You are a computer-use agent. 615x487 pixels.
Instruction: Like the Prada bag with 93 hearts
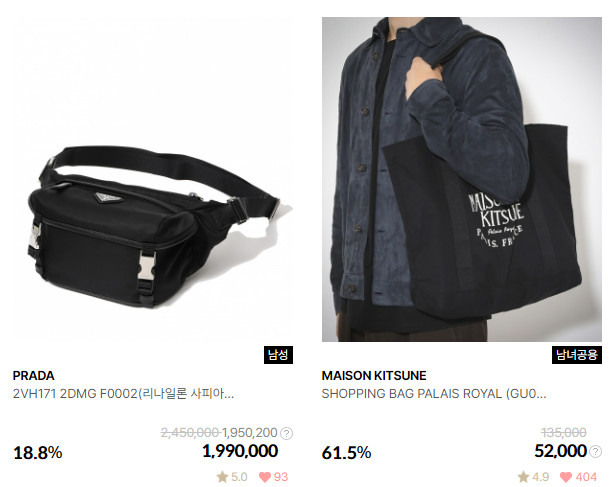pyautogui.click(x=265, y=477)
